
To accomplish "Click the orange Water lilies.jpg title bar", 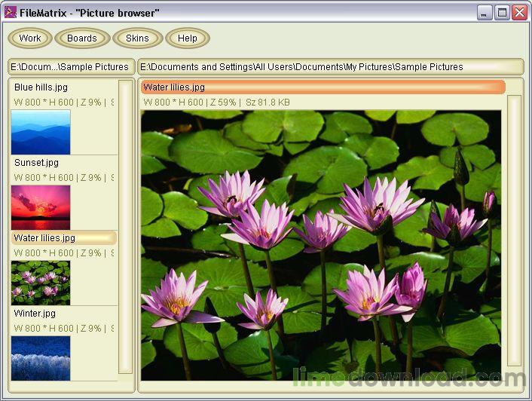I will (x=323, y=87).
